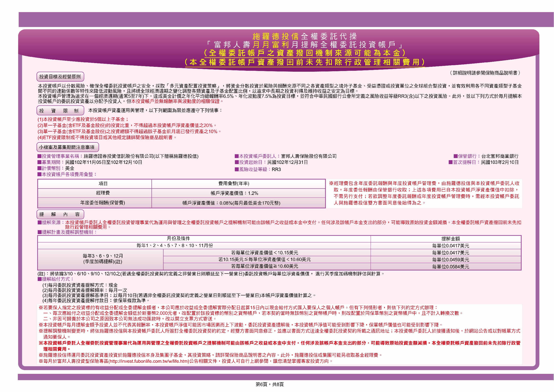
Task: Click the row 每年1、2、4、5、7、8、10、11月份
Action: 204,246
